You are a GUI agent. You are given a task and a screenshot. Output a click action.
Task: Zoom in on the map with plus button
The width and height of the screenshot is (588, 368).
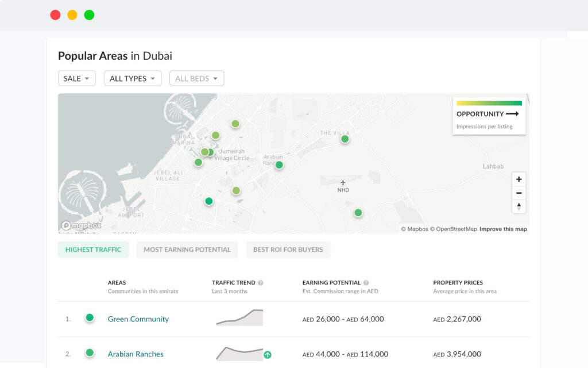(x=519, y=179)
